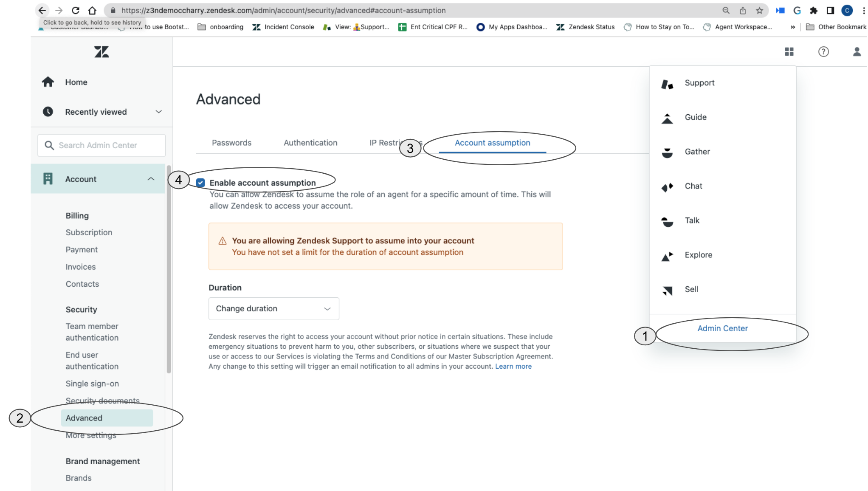Screen dimensions: 868x491
Task: Click the Home icon in sidebar
Action: pyautogui.click(x=48, y=82)
